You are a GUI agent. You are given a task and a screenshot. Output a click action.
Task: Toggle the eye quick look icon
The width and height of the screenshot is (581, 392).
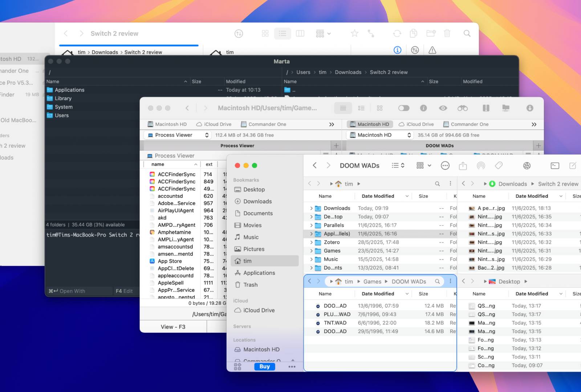coord(443,108)
